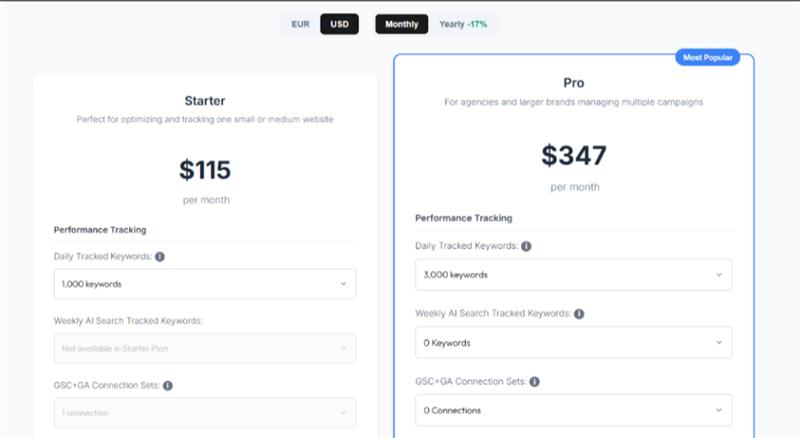
Task: Click 'Not available in Starter Plan' dropdown
Action: coord(204,348)
